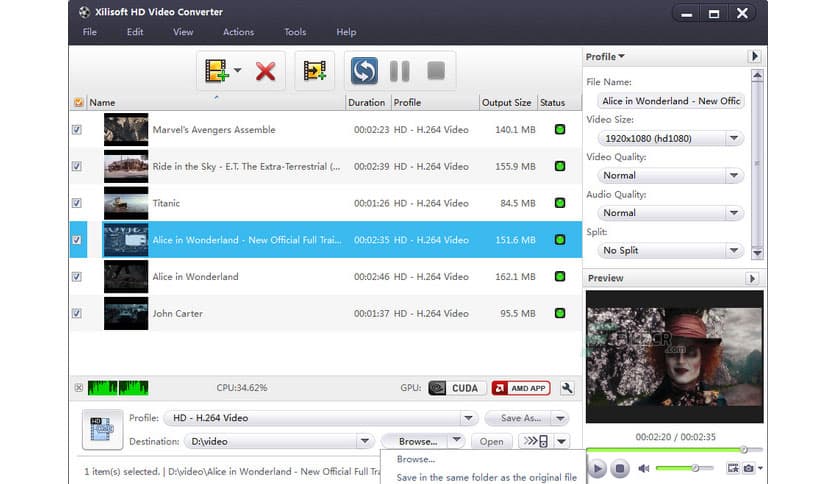Sort the list by the Name column header
This screenshot has height=484, width=836.
click(x=215, y=102)
